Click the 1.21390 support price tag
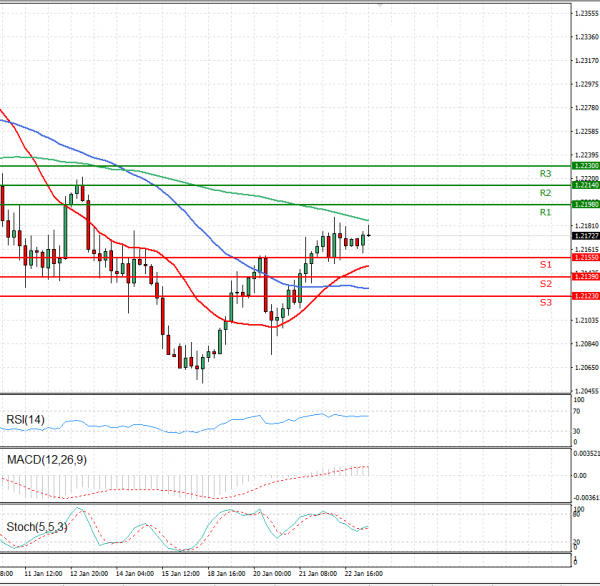This screenshot has width=600, height=586. 586,277
